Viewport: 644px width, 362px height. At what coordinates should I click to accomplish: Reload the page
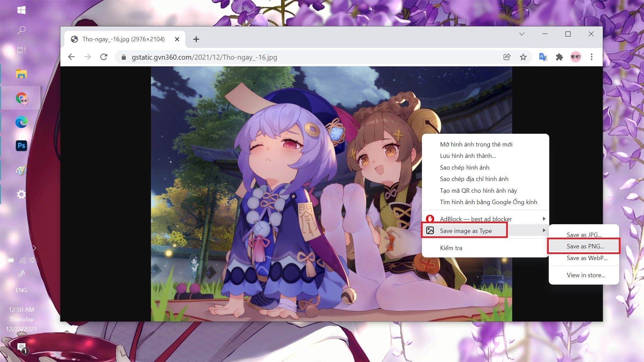104,57
